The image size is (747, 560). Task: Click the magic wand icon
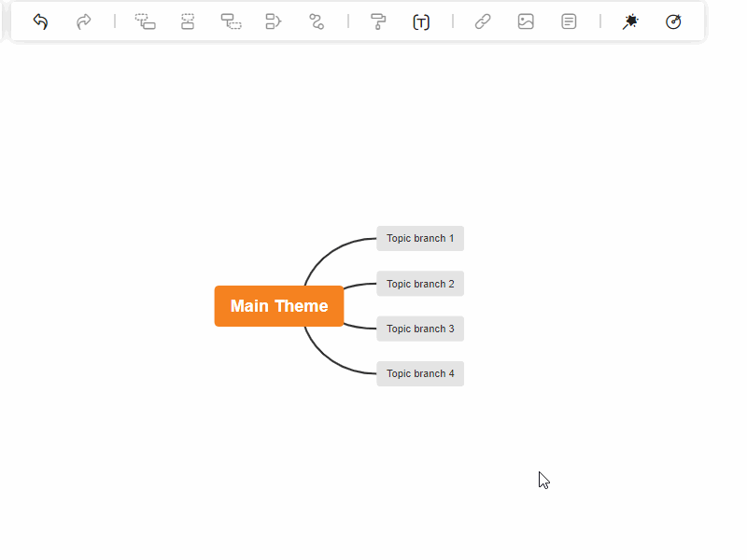click(x=630, y=21)
